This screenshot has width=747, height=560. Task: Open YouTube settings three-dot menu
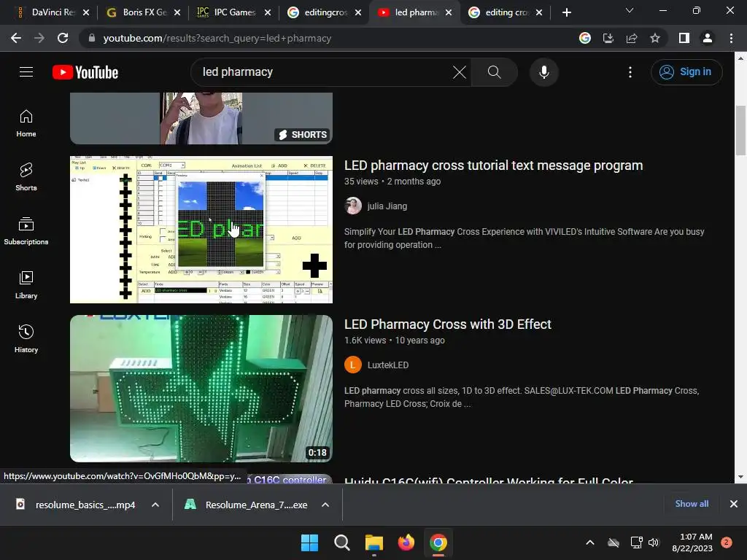pyautogui.click(x=630, y=72)
